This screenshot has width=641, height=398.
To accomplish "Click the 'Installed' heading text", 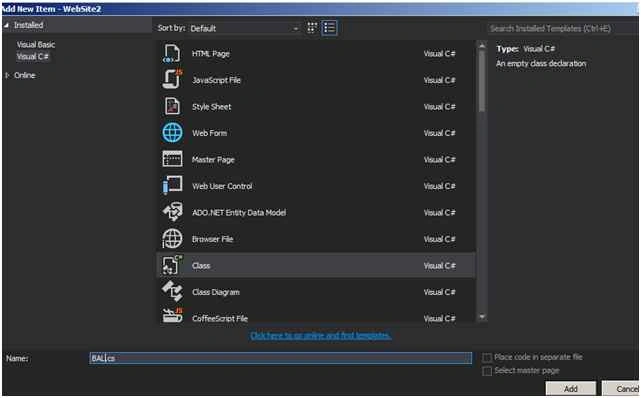I will [x=29, y=25].
